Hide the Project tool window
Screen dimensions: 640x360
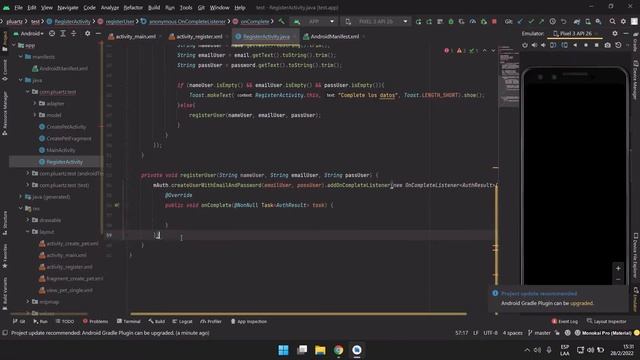point(98,33)
